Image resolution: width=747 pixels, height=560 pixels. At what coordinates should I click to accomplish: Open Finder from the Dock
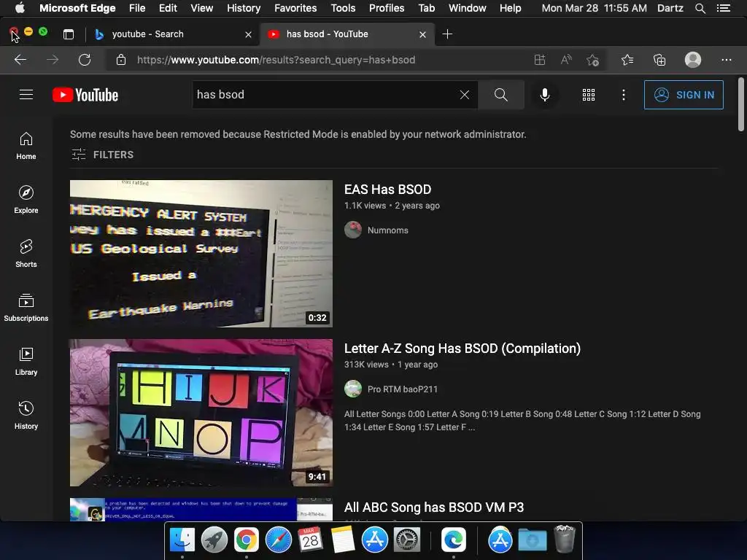coord(182,540)
